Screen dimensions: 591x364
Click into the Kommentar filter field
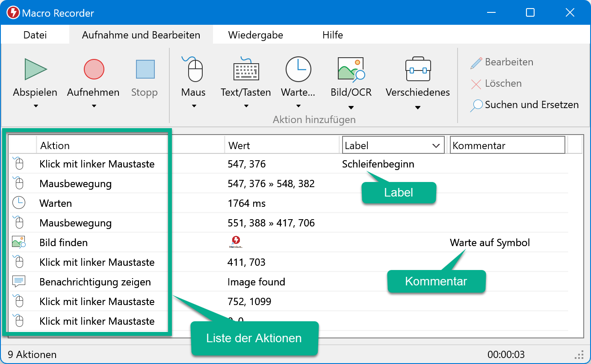[x=507, y=146]
